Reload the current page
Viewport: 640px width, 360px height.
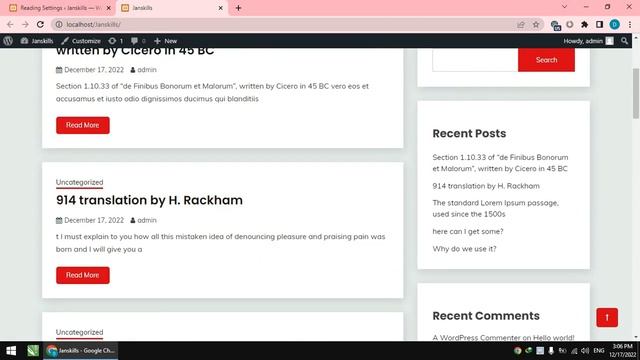click(40, 24)
